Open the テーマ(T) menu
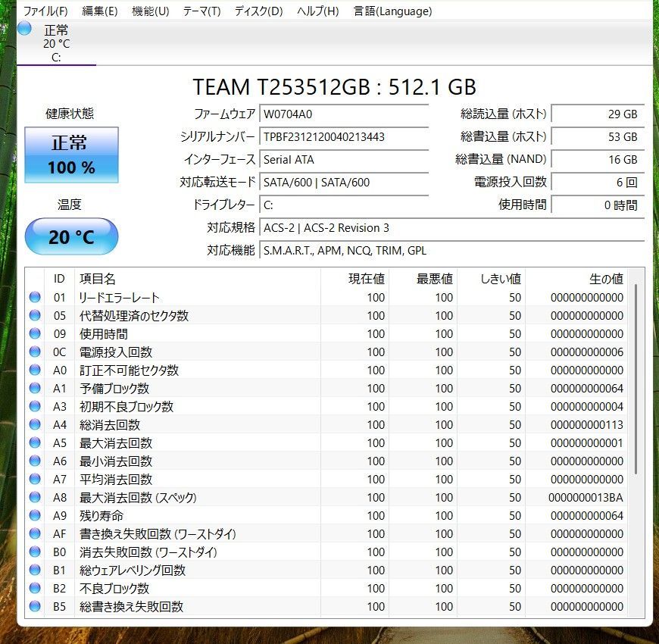 pos(201,11)
